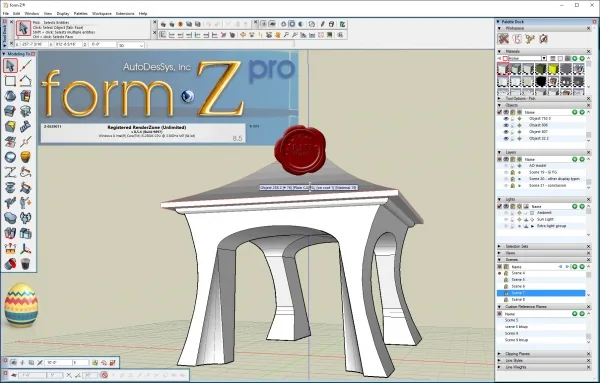600x383 pixels.
Task: Toggle the lock on Object 807
Action: (x=513, y=132)
